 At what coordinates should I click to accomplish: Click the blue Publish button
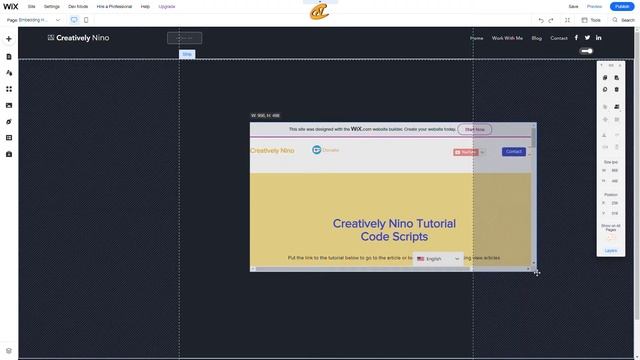(622, 7)
